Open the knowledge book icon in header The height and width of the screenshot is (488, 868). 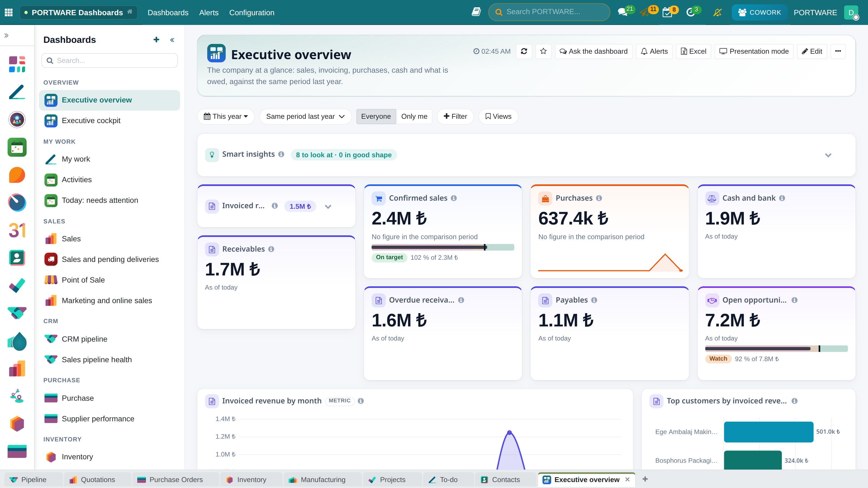476,12
